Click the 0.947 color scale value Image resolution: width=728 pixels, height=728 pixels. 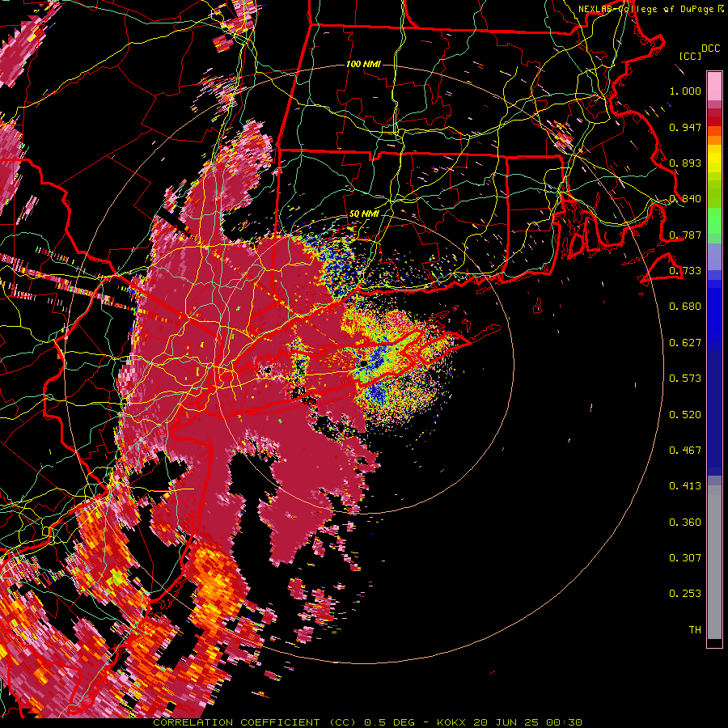pos(685,127)
